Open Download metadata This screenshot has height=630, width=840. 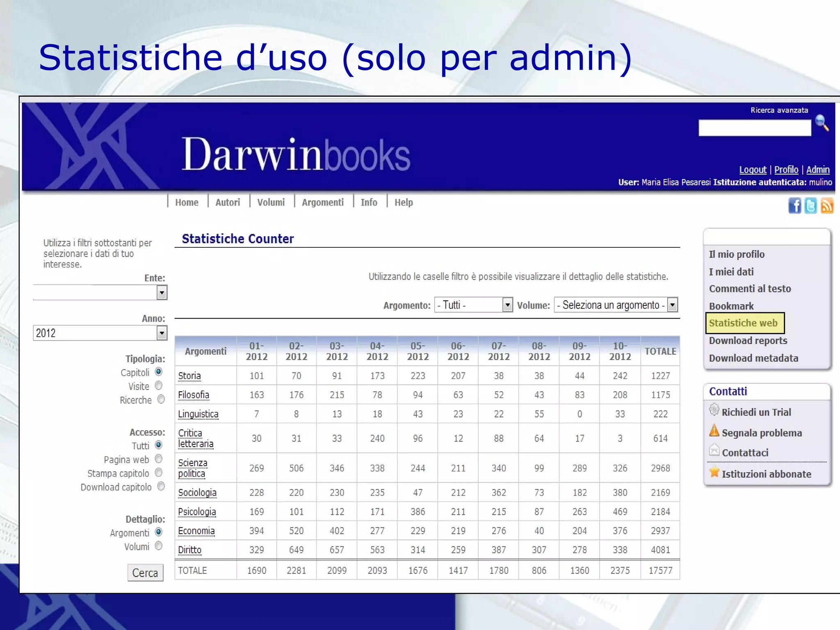click(753, 358)
